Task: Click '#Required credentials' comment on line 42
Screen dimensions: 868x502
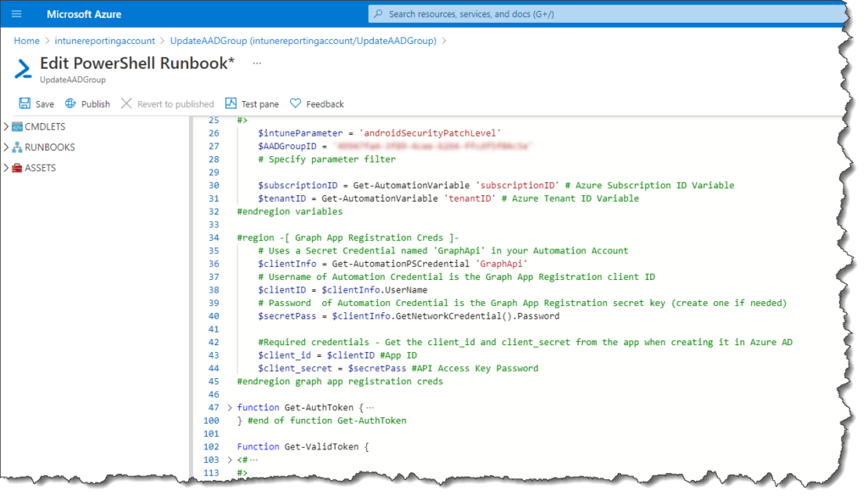Action: (x=314, y=343)
